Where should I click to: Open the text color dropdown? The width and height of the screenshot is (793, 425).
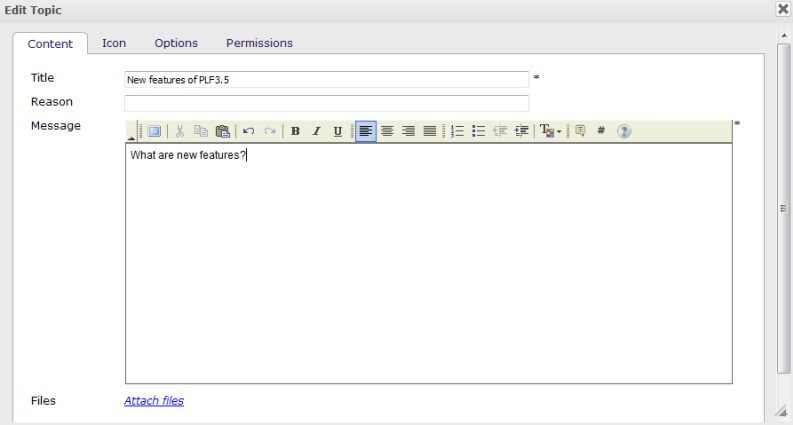pos(550,131)
